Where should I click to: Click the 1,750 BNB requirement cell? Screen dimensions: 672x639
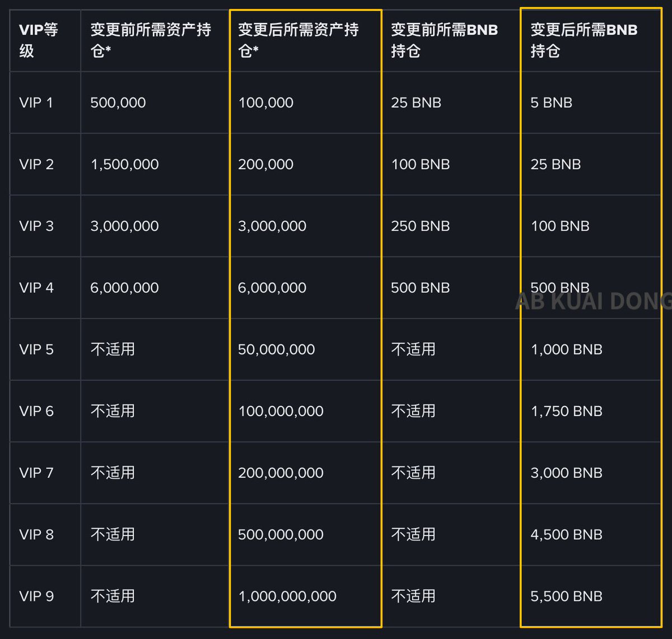click(566, 411)
